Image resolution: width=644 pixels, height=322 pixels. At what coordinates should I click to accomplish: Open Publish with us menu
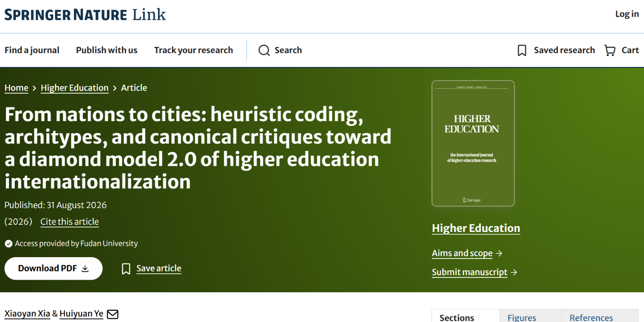click(107, 50)
